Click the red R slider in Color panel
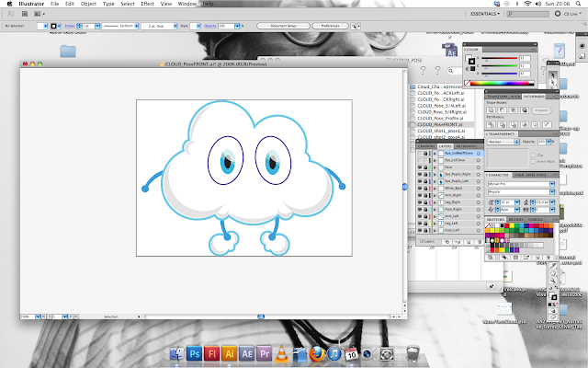Viewport: 588px width, 368px height. [x=500, y=59]
